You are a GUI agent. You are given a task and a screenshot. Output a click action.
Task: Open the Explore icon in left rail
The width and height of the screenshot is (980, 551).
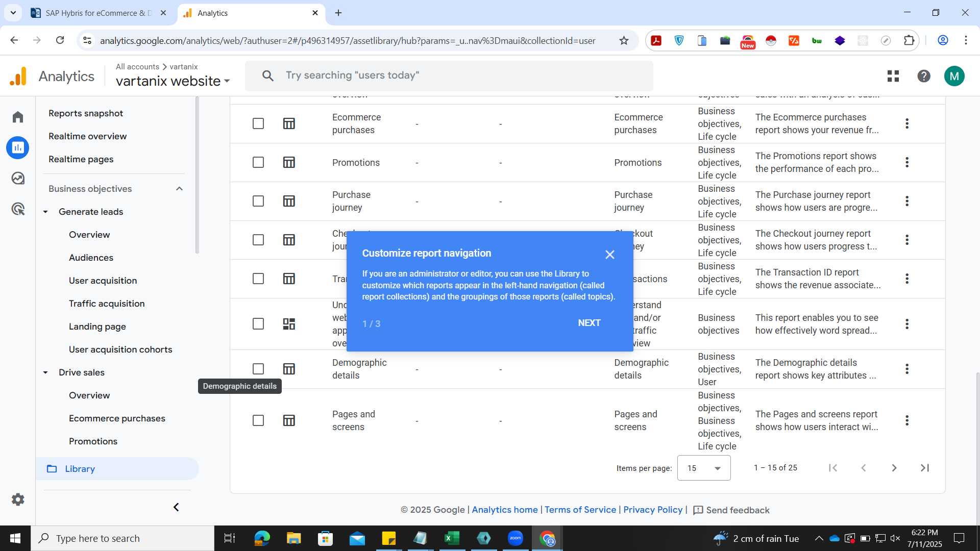tap(18, 178)
